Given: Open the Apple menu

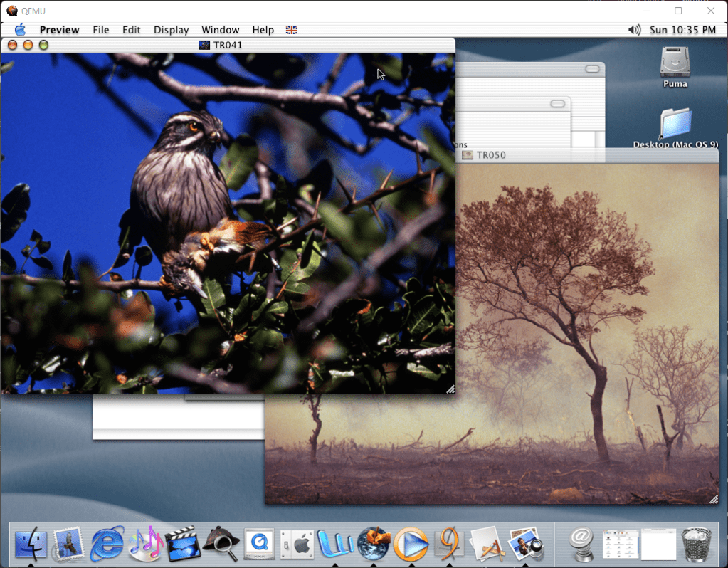Looking at the screenshot, I should coord(20,30).
